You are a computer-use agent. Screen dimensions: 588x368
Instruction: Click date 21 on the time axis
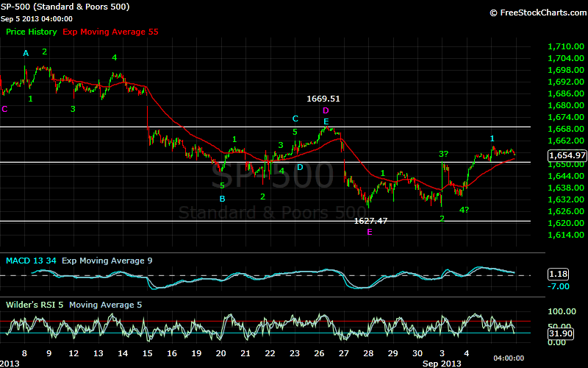(245, 353)
